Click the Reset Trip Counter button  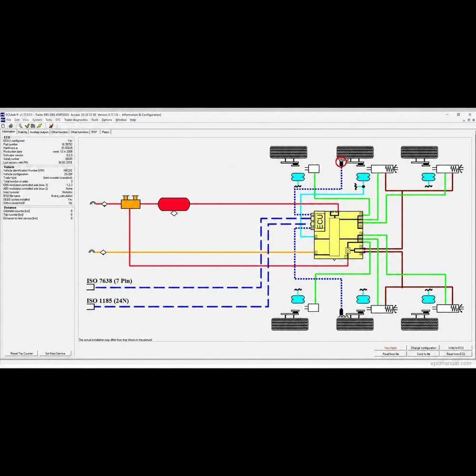point(21,353)
